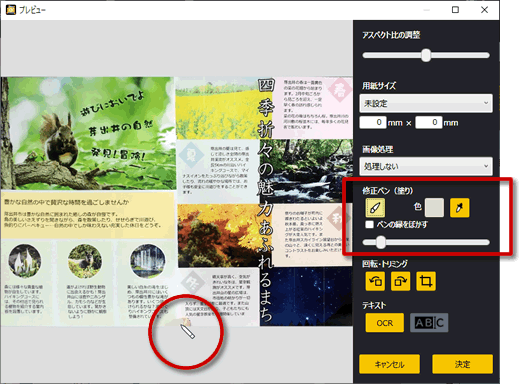
Task: Click the プレビュー app icon in title bar
Action: (11, 10)
